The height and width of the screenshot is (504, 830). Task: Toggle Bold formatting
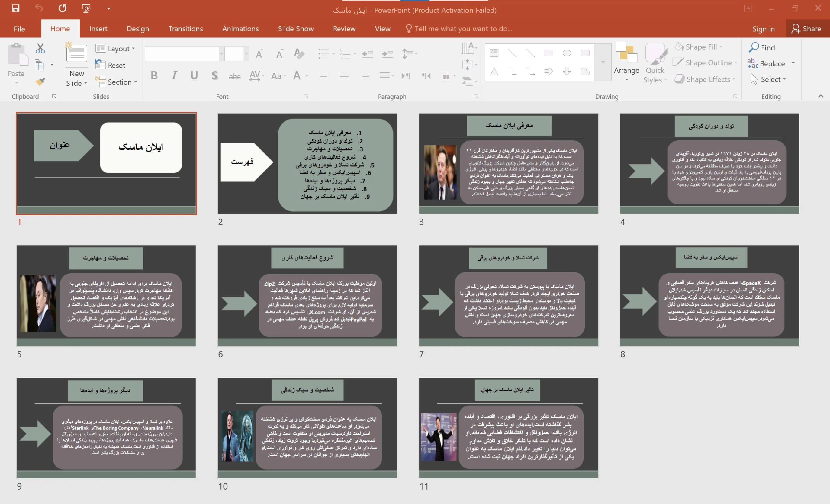[x=154, y=75]
